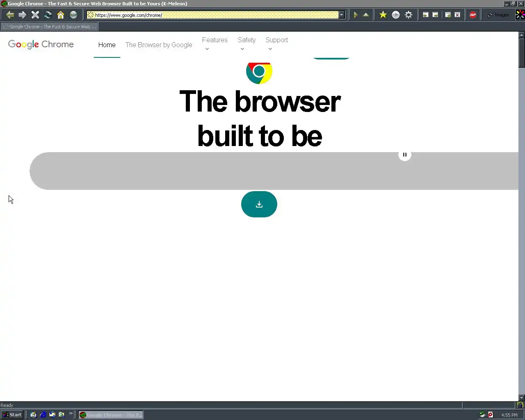
Task: Click the vertical scrollbar thumb
Action: click(x=522, y=53)
